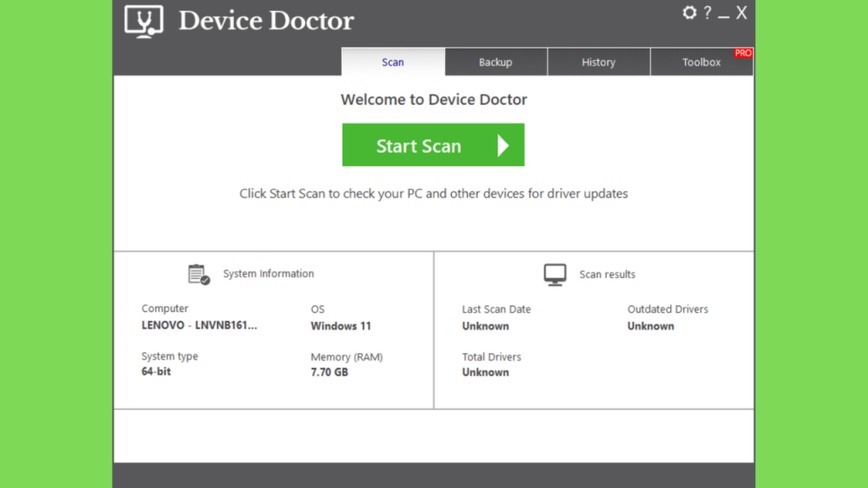Click the Windows 11 OS value
Image resolution: width=868 pixels, height=488 pixels.
click(341, 326)
